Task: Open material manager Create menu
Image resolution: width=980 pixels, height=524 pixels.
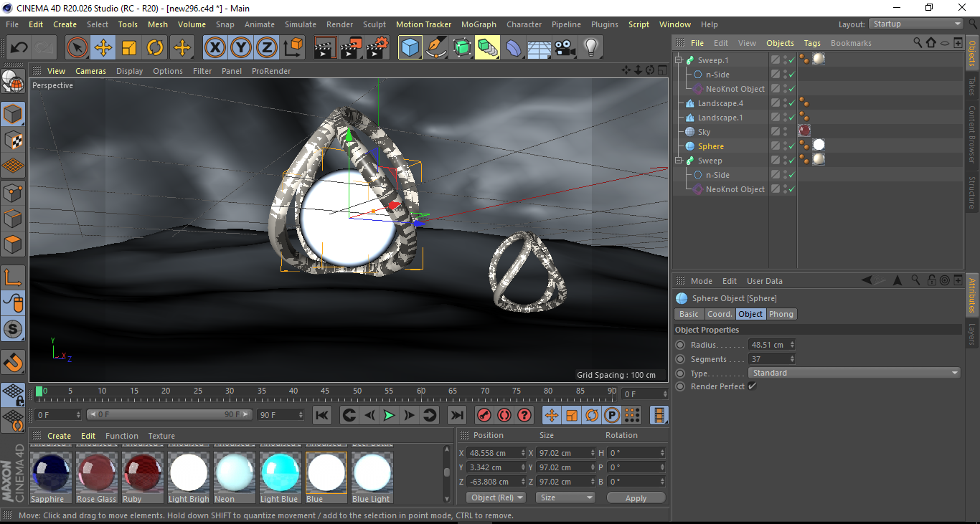Action: coord(59,436)
